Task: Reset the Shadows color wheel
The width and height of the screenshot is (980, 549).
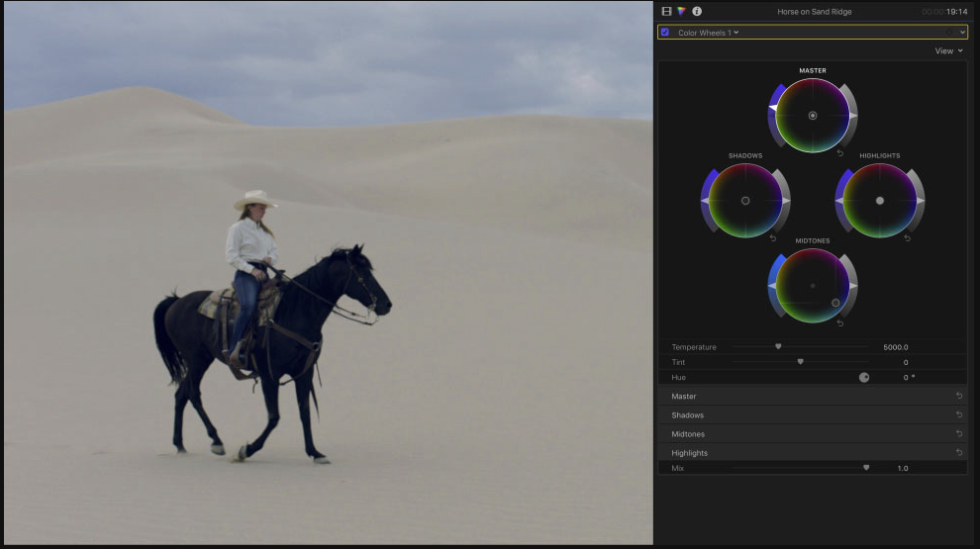Action: click(773, 237)
